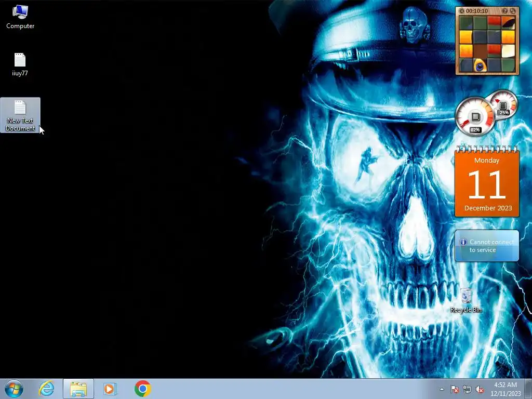Select the Recycle Bin icon
The height and width of the screenshot is (399, 532).
pos(466,300)
